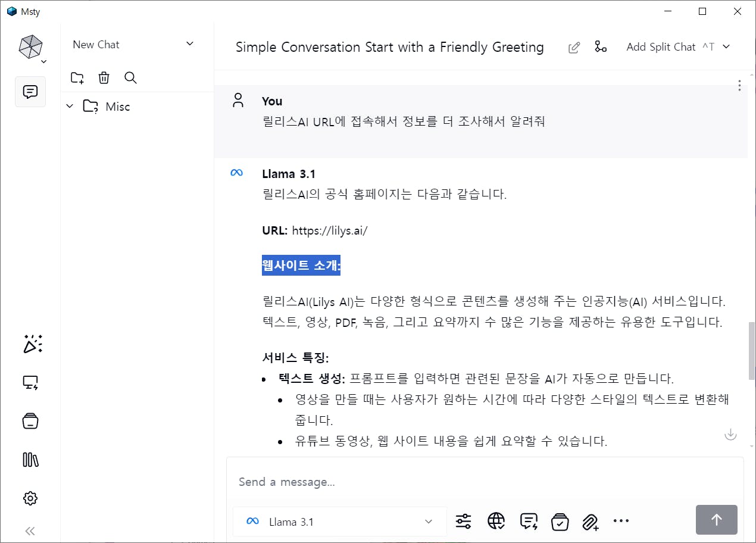Open the knowledge stacks icon in sidebar
756x543 pixels.
tap(30, 421)
